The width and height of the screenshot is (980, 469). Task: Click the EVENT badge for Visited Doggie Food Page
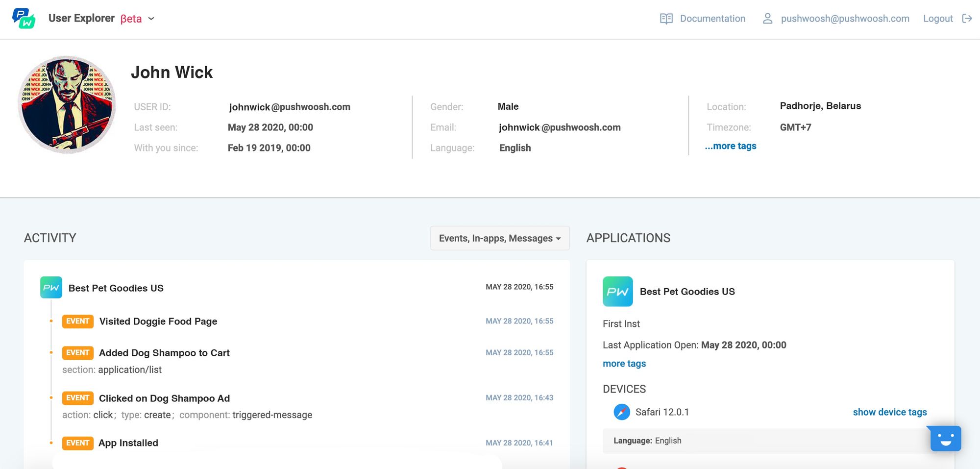[x=77, y=321]
